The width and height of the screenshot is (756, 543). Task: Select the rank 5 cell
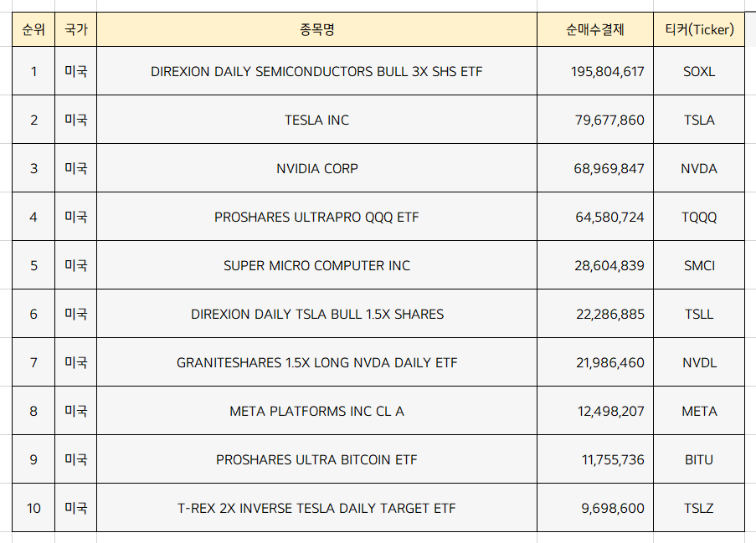[x=33, y=265]
